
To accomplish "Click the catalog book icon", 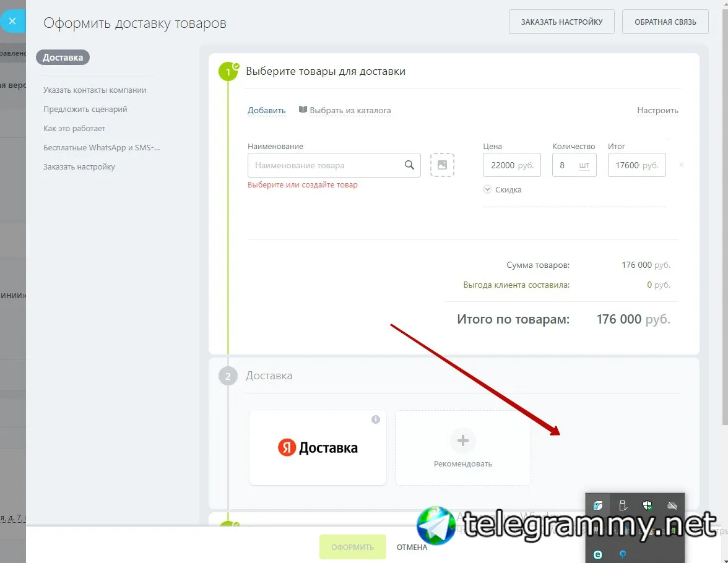I will 303,110.
